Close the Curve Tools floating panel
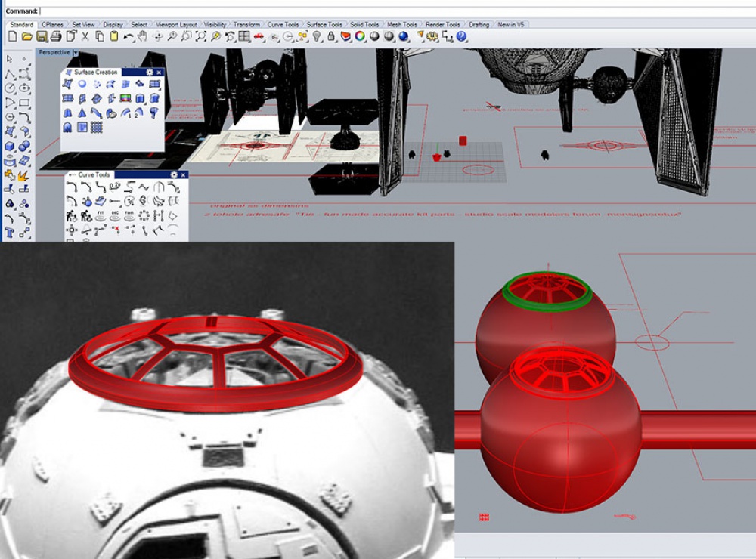This screenshot has height=559, width=756. (x=183, y=175)
